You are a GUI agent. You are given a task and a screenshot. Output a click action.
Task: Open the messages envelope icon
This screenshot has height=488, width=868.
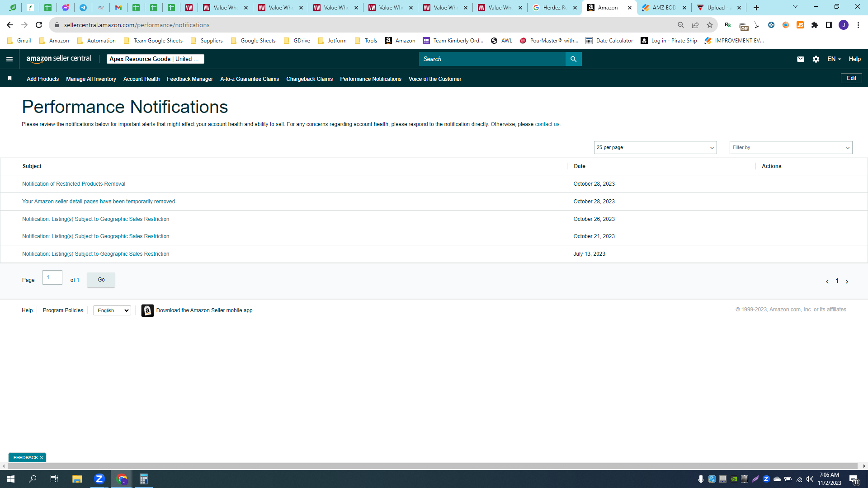click(x=801, y=59)
